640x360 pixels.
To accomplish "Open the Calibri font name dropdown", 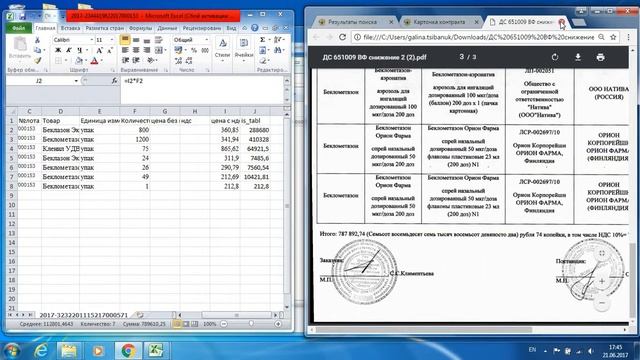I will tap(91, 40).
